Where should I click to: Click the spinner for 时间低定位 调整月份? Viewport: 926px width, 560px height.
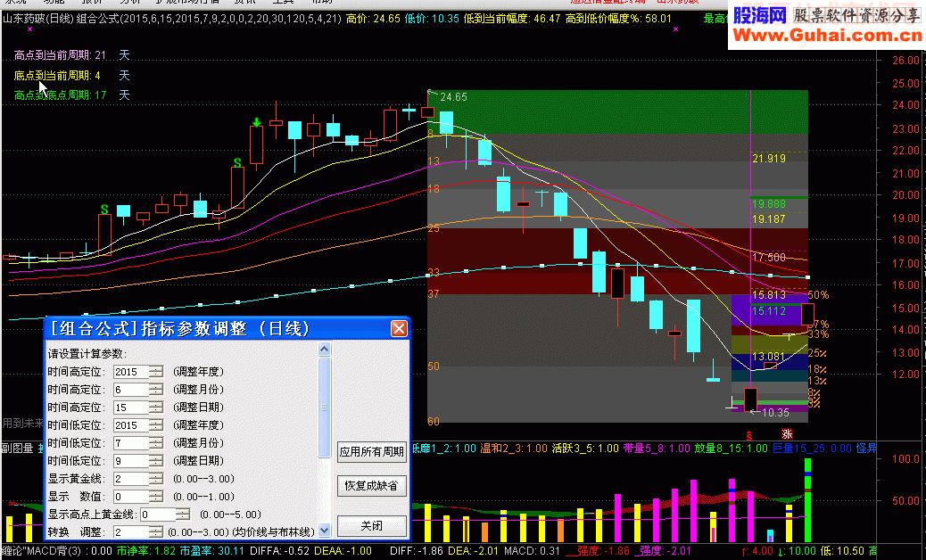click(156, 442)
